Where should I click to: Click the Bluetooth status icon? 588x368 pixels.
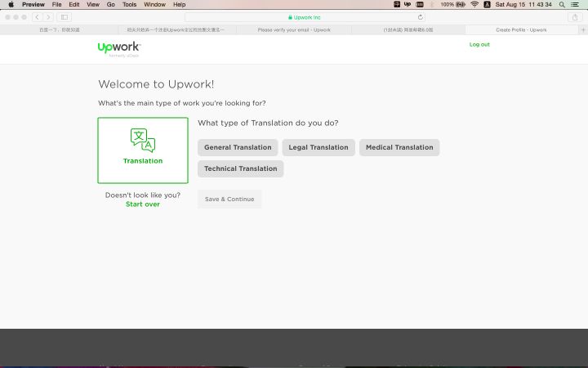pyautogui.click(x=432, y=5)
